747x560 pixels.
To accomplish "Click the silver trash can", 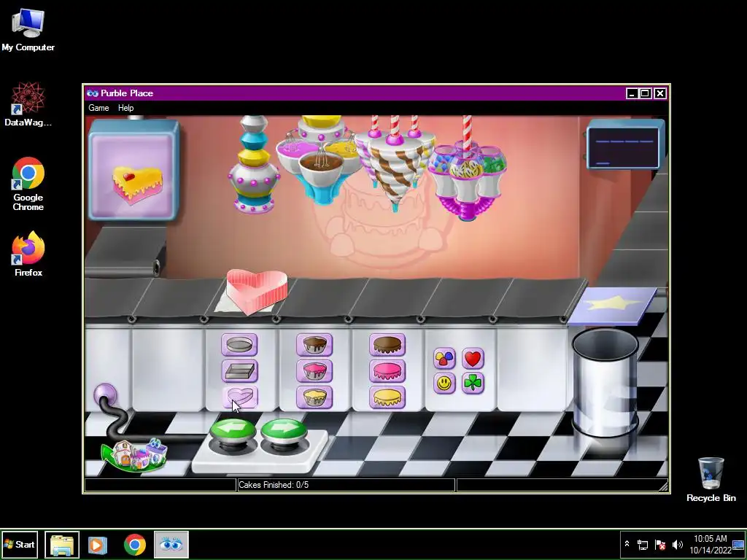I will (x=605, y=382).
